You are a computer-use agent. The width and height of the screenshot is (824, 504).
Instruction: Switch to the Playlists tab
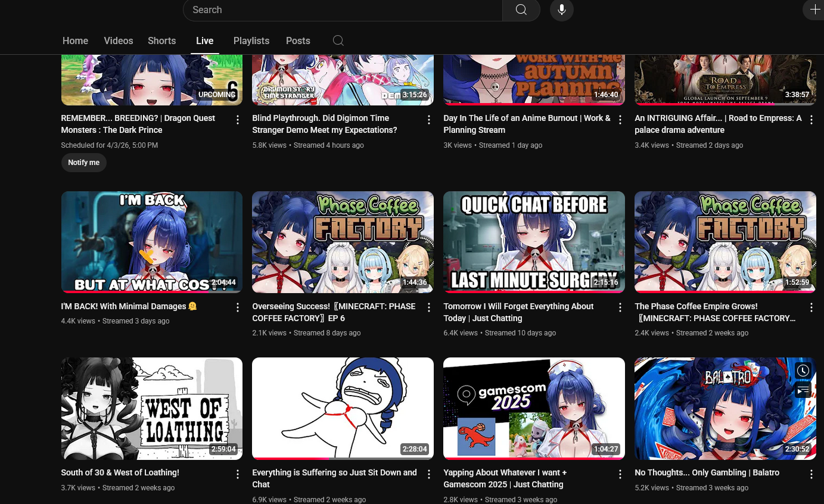point(251,41)
